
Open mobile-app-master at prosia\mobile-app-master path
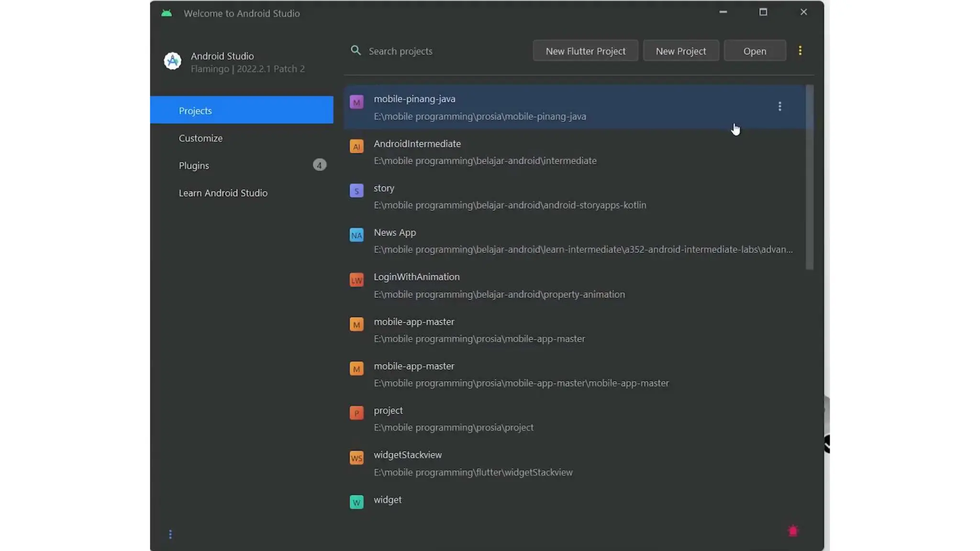[574, 330]
